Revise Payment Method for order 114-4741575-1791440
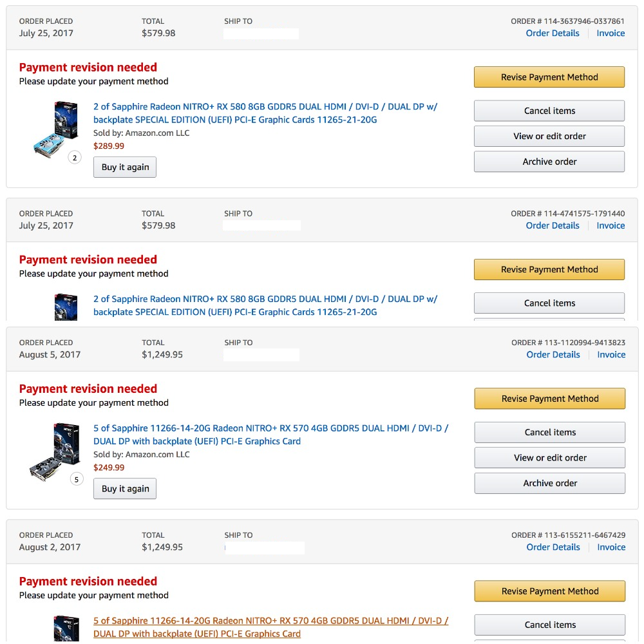The height and width of the screenshot is (644, 644). [x=549, y=270]
